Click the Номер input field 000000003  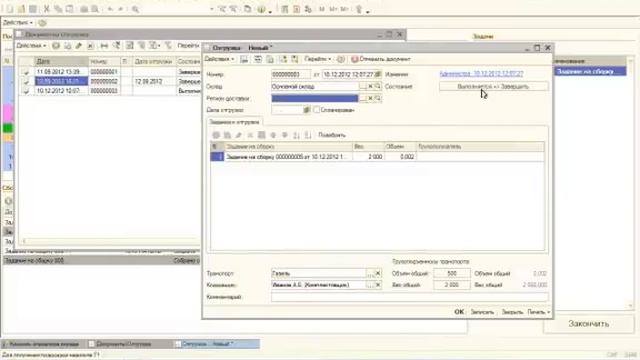[x=291, y=74]
